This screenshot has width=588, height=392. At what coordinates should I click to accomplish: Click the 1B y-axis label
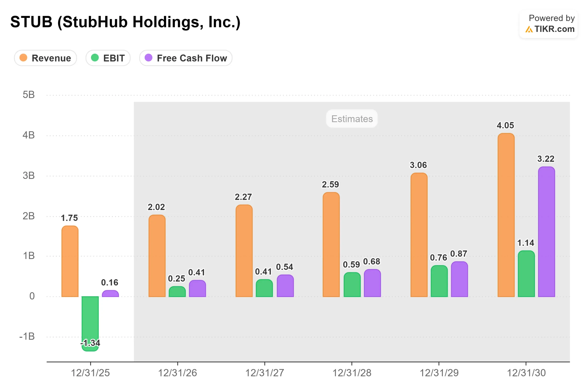[29, 256]
